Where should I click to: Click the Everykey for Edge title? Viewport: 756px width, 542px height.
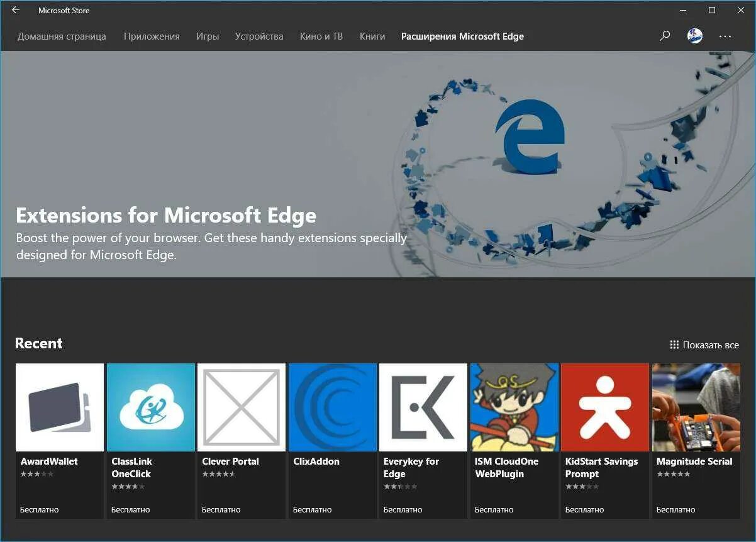[411, 467]
